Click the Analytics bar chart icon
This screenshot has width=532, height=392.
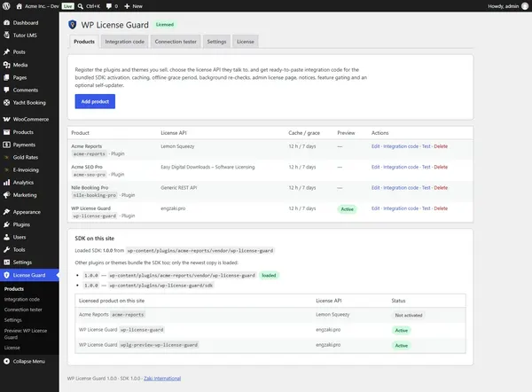(6, 183)
